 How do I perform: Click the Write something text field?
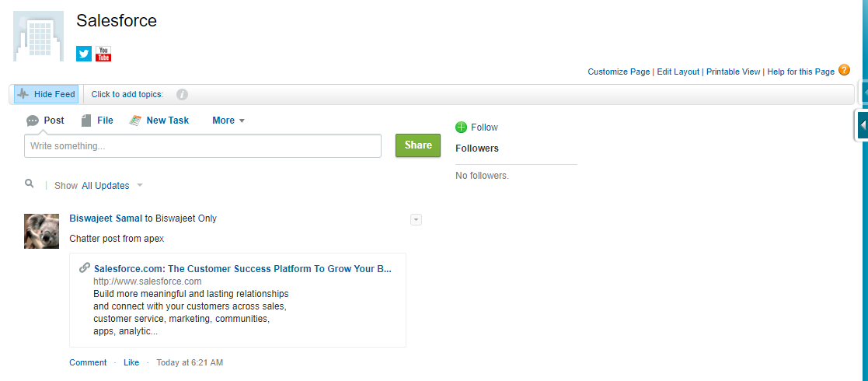203,145
